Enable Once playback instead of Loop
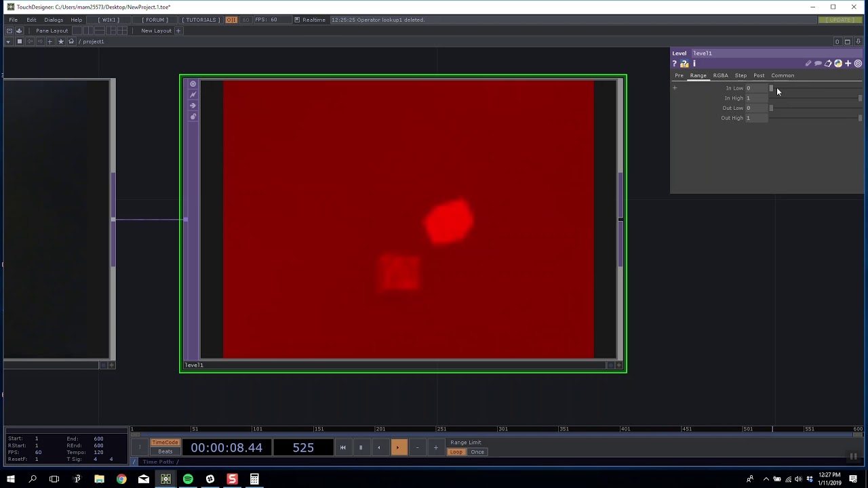The width and height of the screenshot is (868, 488). (x=477, y=451)
